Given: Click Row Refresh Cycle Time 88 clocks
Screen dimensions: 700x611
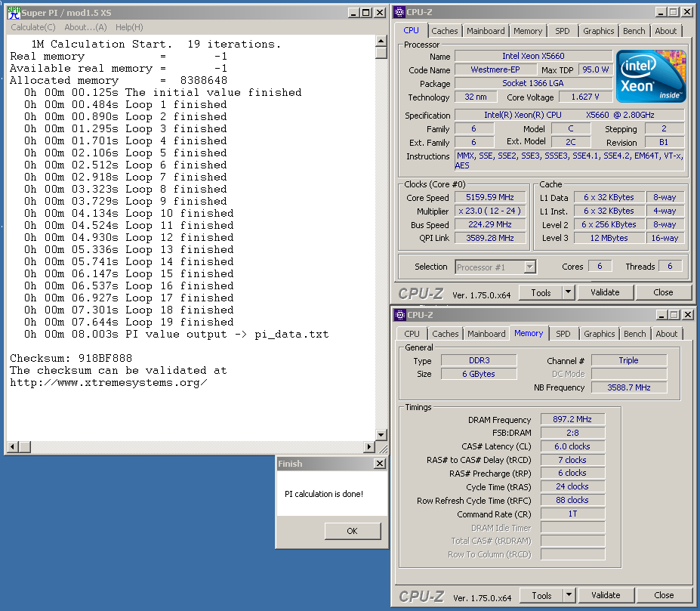Looking at the screenshot, I should 572,500.
